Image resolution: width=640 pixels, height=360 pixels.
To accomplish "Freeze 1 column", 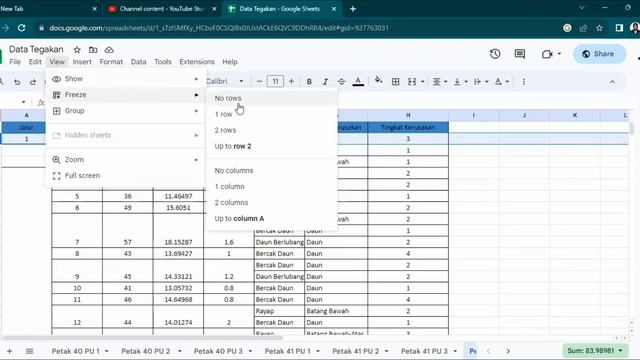I will [x=272, y=187].
